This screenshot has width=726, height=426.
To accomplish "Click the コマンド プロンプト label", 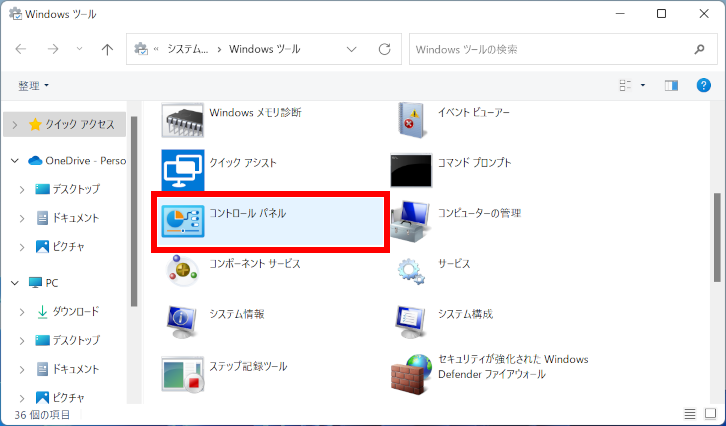I will click(475, 163).
